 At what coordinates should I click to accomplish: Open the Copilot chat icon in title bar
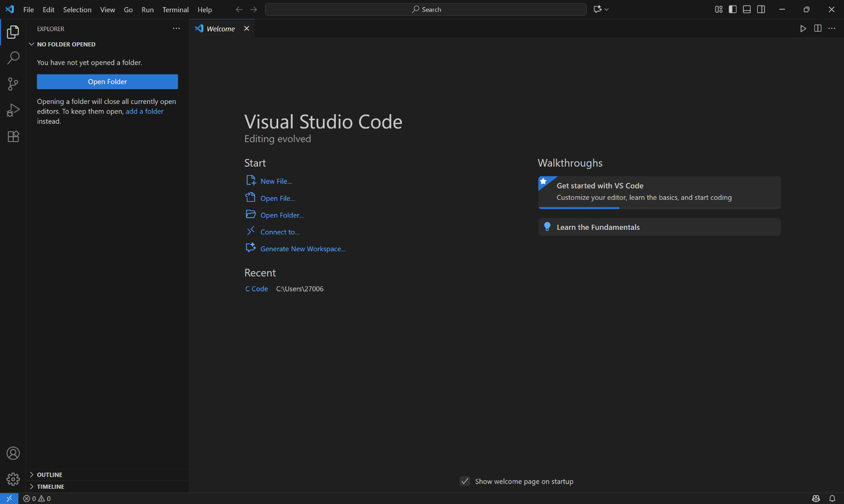pyautogui.click(x=598, y=9)
